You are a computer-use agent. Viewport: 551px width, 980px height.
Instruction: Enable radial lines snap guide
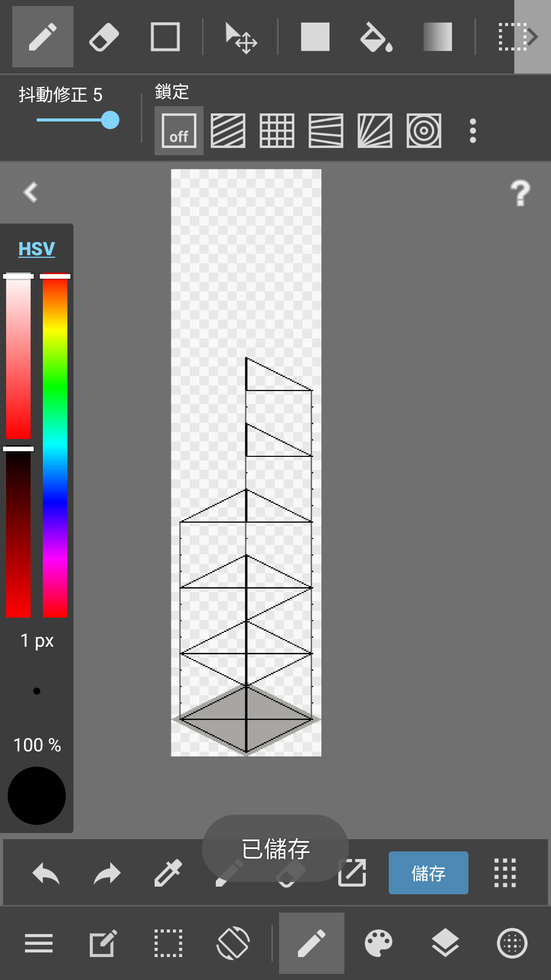pos(375,131)
